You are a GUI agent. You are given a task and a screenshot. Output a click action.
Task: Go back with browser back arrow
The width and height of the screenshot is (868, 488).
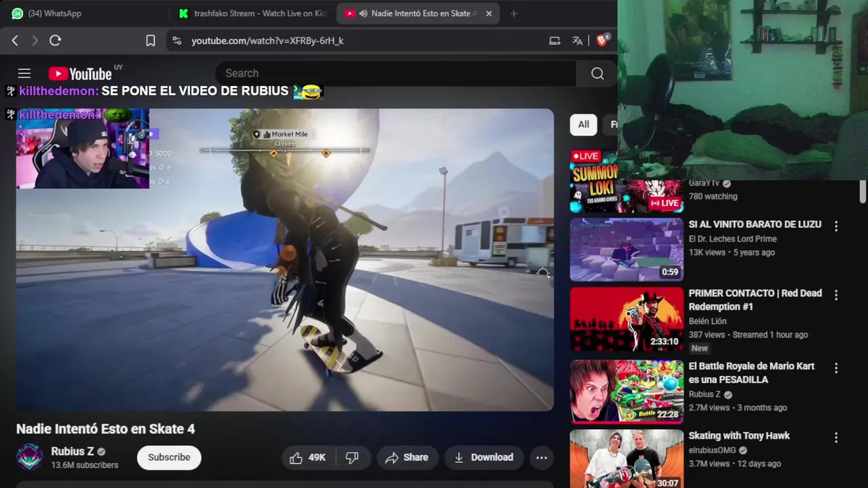click(x=15, y=41)
